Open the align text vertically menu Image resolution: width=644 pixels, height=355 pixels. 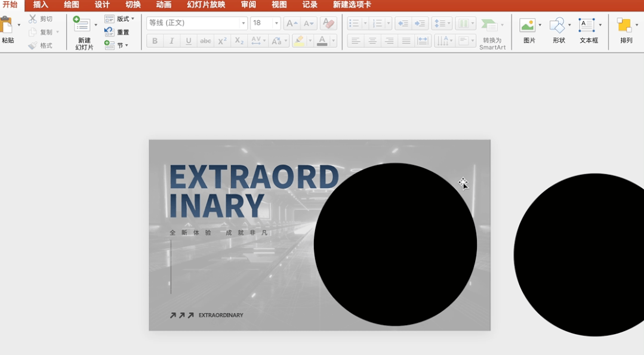coord(466,41)
